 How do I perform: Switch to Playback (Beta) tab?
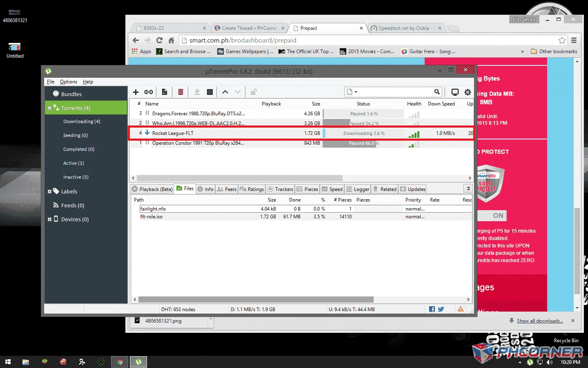click(x=152, y=189)
